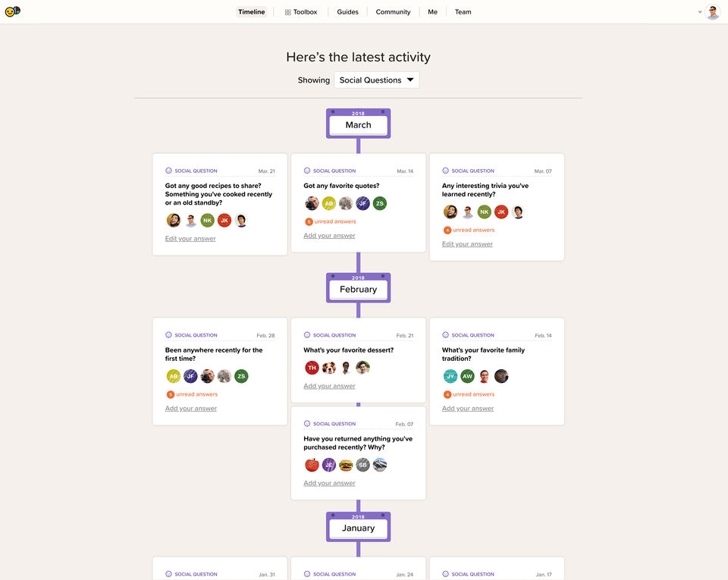
Task: Click the TH avatar on the favorite dessert card
Action: click(x=312, y=368)
